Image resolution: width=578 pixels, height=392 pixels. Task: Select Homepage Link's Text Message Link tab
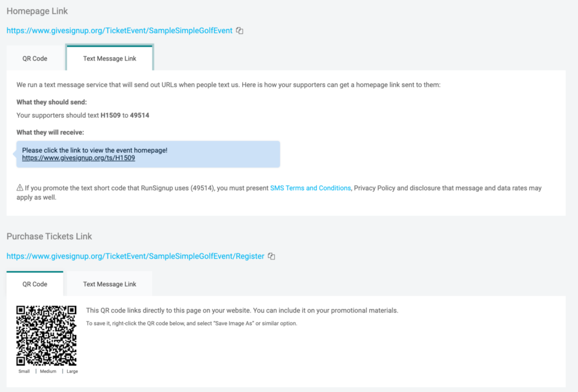pos(110,59)
